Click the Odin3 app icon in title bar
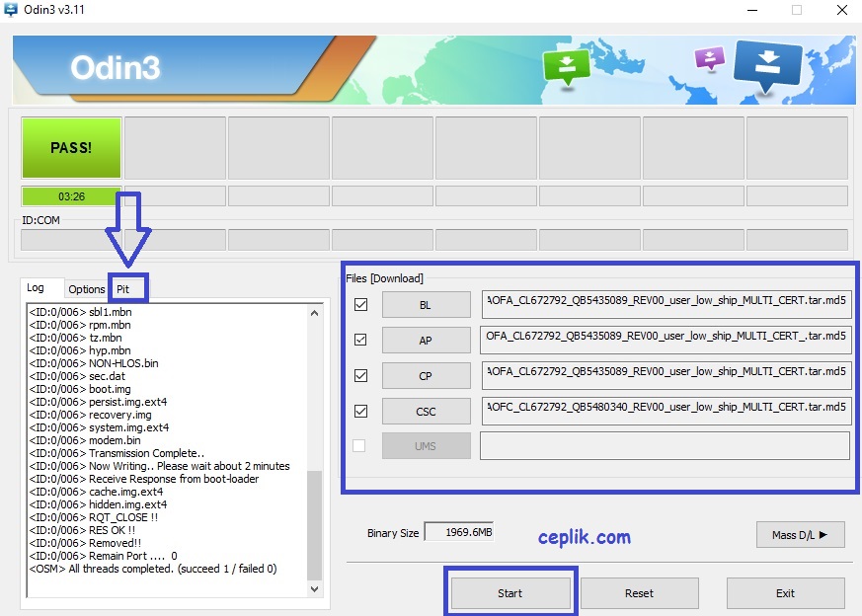The image size is (862, 616). pos(11,9)
